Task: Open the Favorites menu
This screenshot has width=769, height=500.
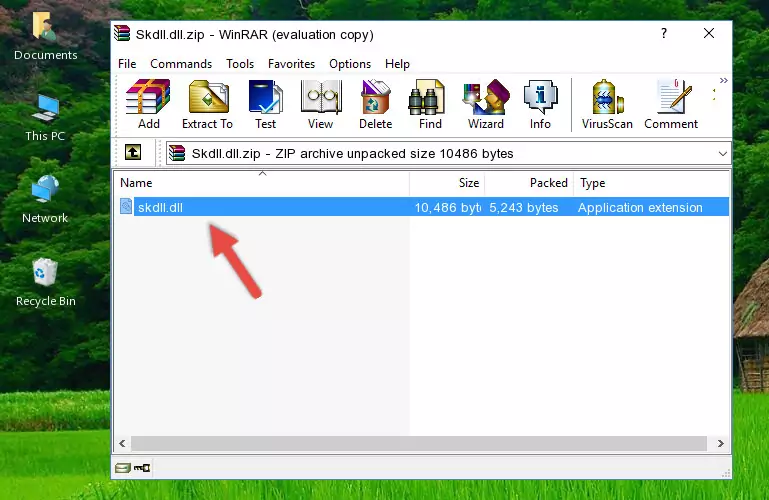Action: tap(291, 64)
